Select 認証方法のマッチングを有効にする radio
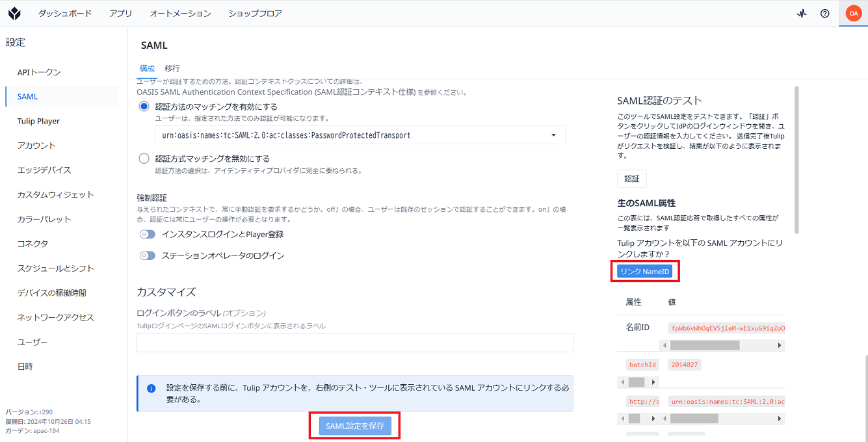Screen dimensions: 868x442 click(x=144, y=107)
